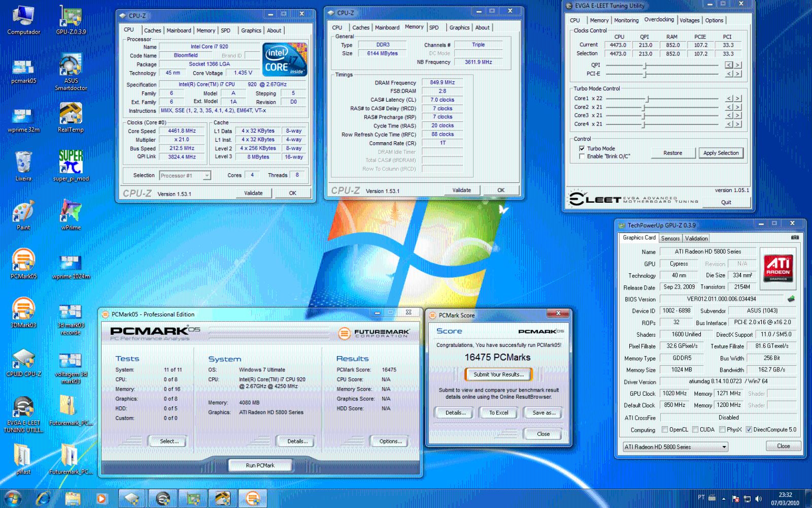Click Save as button in PCMark Score

tap(544, 412)
